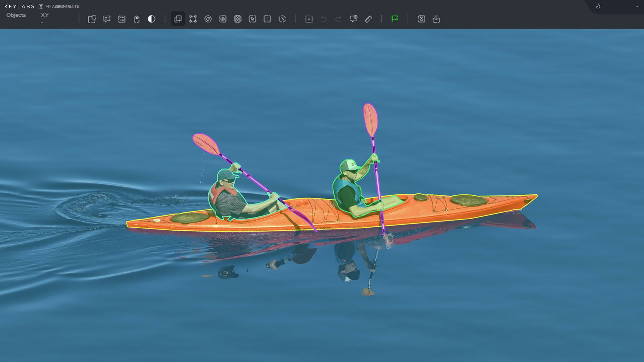Select the pen annotation tool
Screen dimensions: 644x362
368,19
